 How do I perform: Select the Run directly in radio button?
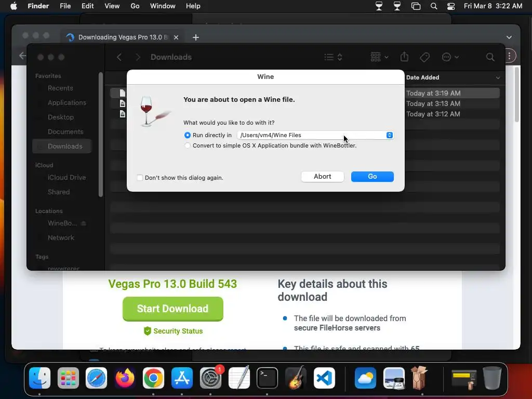coord(187,135)
